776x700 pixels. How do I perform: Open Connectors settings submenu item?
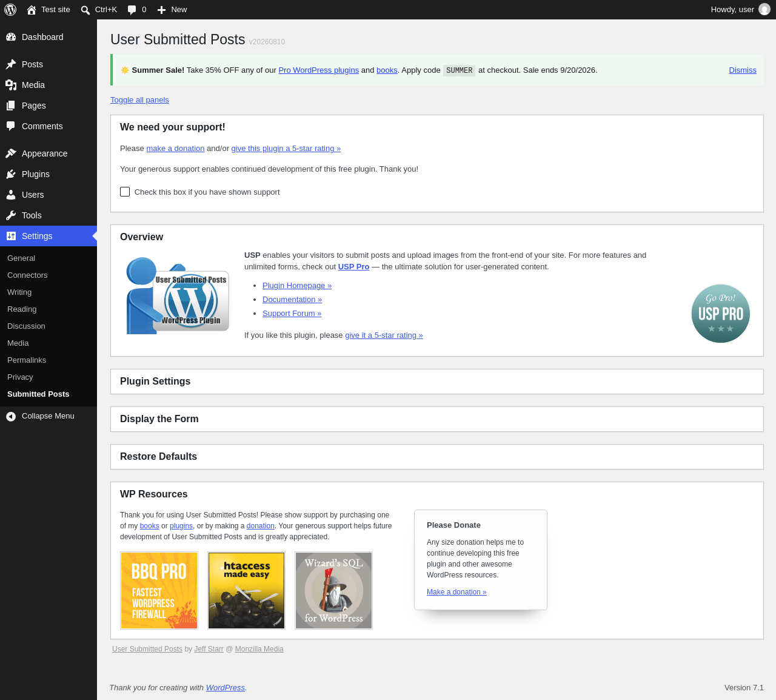[x=27, y=275]
